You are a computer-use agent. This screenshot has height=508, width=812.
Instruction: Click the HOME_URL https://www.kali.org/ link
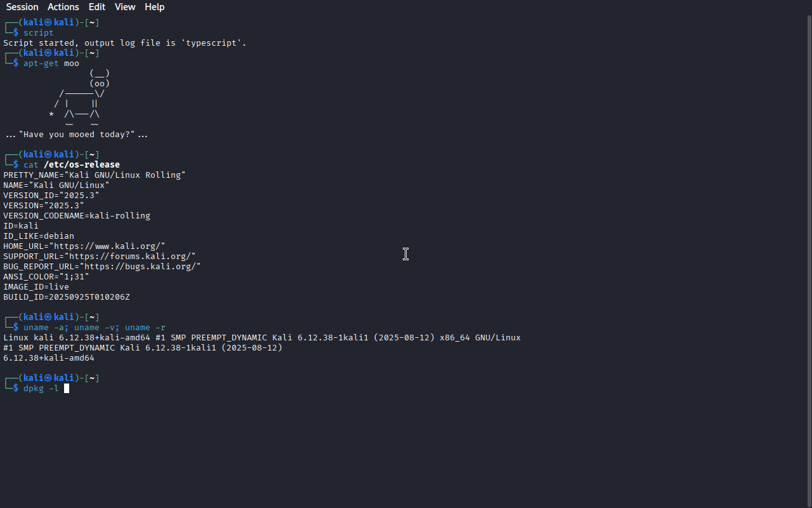[x=110, y=246]
